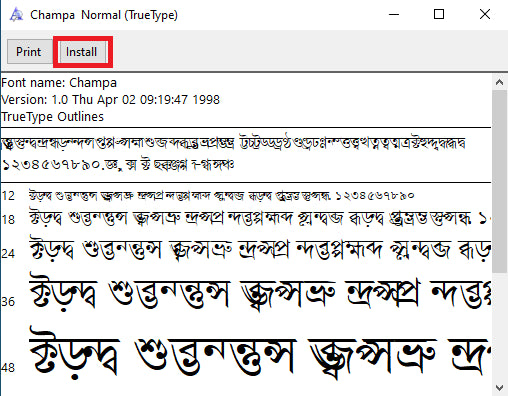508x396 pixels.
Task: Click the font viewer app icon in title bar
Action: click(x=16, y=15)
